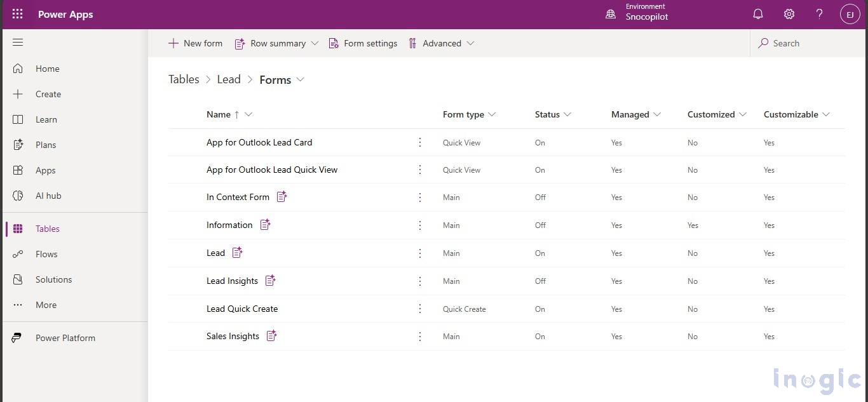
Task: Open more options for Lead Quick Create
Action: click(x=420, y=309)
